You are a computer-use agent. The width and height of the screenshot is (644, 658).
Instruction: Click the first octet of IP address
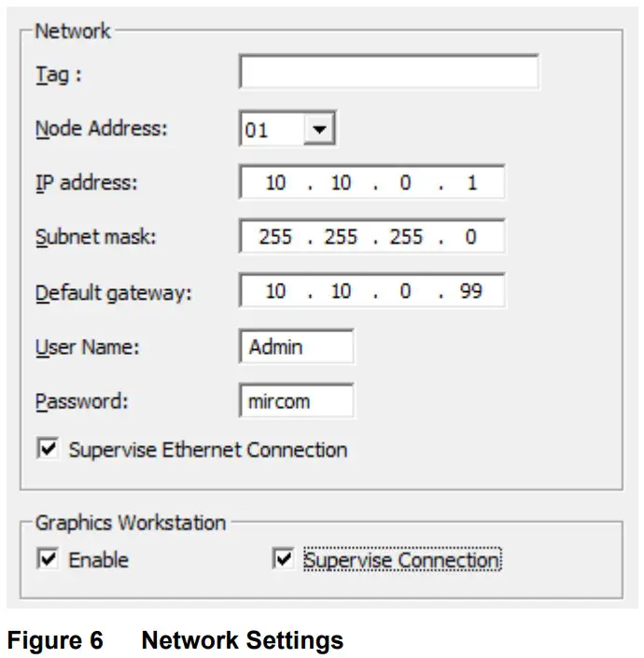[275, 183]
